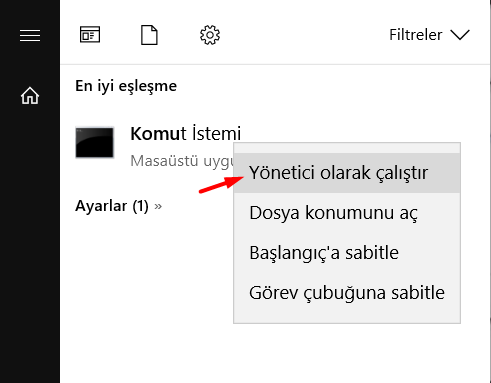491x383 pixels.
Task: Open the Filtreler label
Action: coord(416,35)
